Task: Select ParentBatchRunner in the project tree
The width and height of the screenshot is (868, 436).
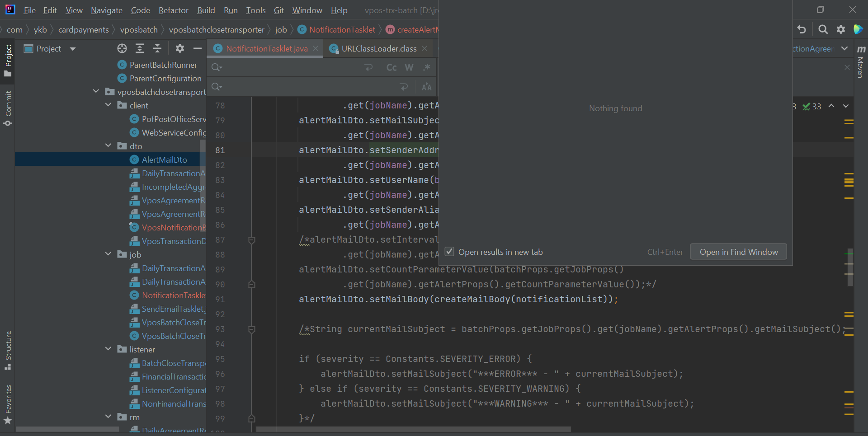Action: click(x=163, y=65)
